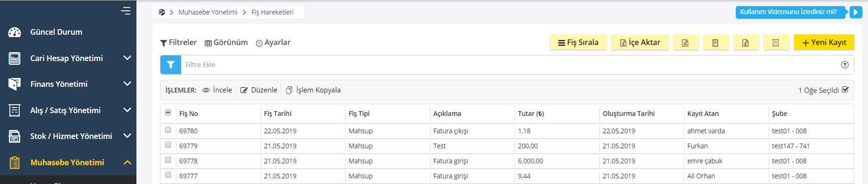Click the document text export icon button
The image size is (868, 184).
pyautogui.click(x=685, y=42)
